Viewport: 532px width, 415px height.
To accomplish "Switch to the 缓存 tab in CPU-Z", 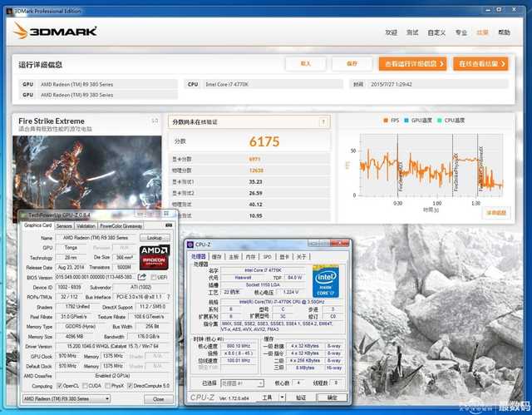I will pos(216,257).
